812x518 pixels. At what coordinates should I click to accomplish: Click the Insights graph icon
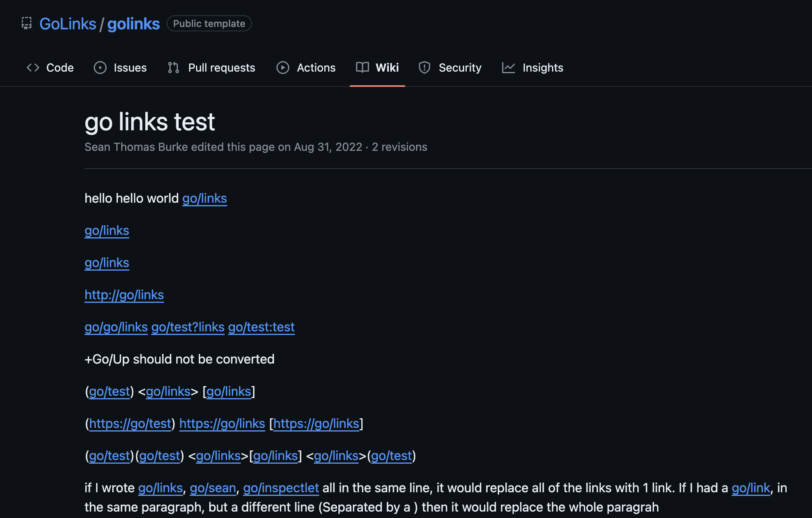tap(509, 68)
